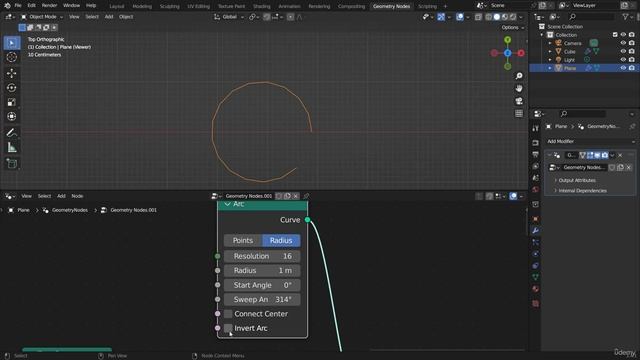Hide Plane in viewport via eye icon

pos(623,68)
